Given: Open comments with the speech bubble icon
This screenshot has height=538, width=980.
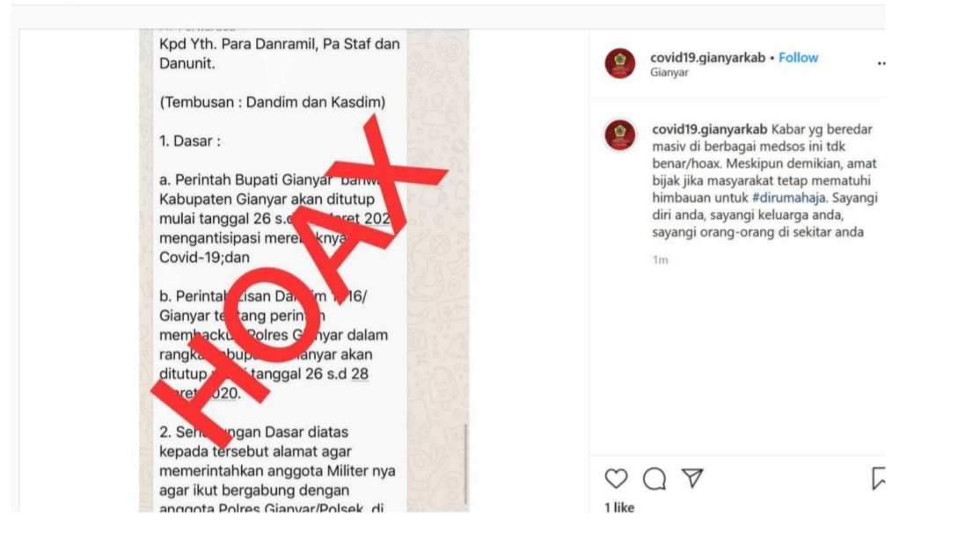Looking at the screenshot, I should [655, 478].
